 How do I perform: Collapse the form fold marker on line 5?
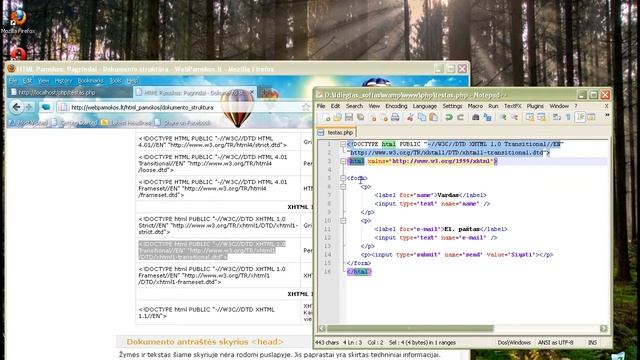pos(343,178)
